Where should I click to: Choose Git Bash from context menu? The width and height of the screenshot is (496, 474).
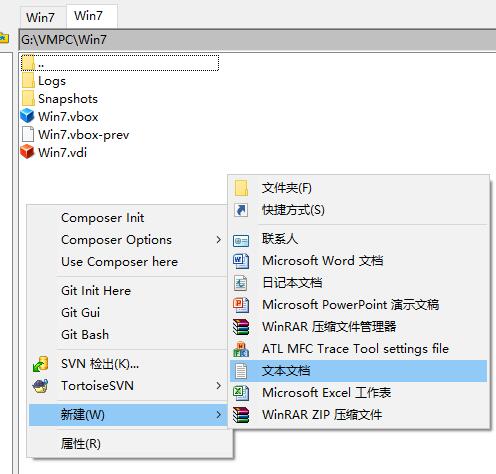[85, 334]
